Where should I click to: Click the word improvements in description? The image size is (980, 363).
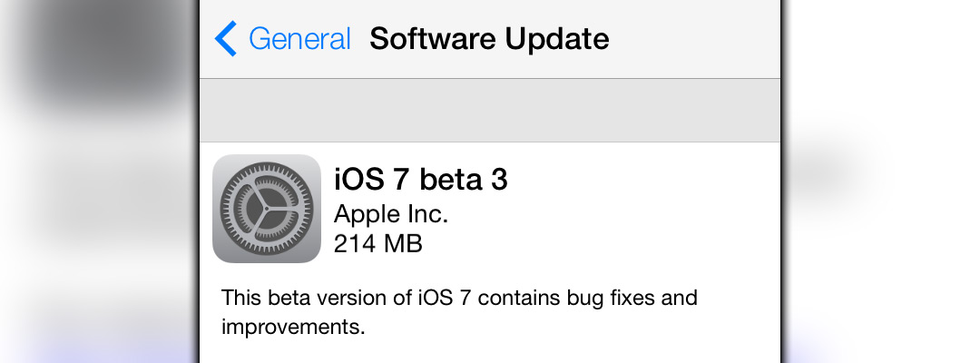[292, 327]
